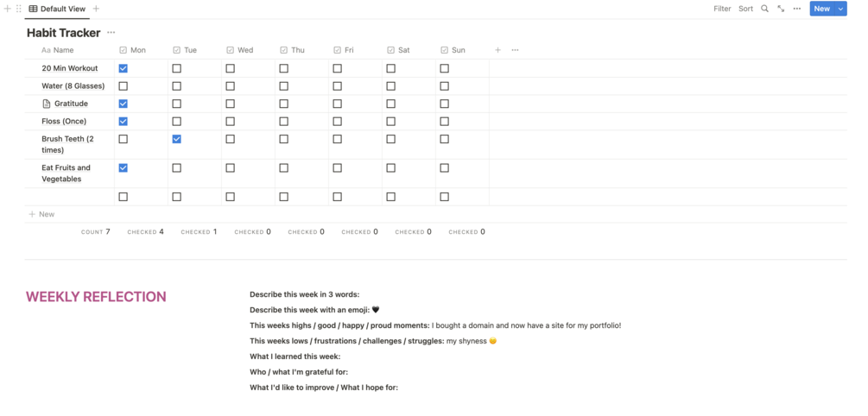The width and height of the screenshot is (868, 416).
Task: Open the Gratitude page icon
Action: [47, 104]
